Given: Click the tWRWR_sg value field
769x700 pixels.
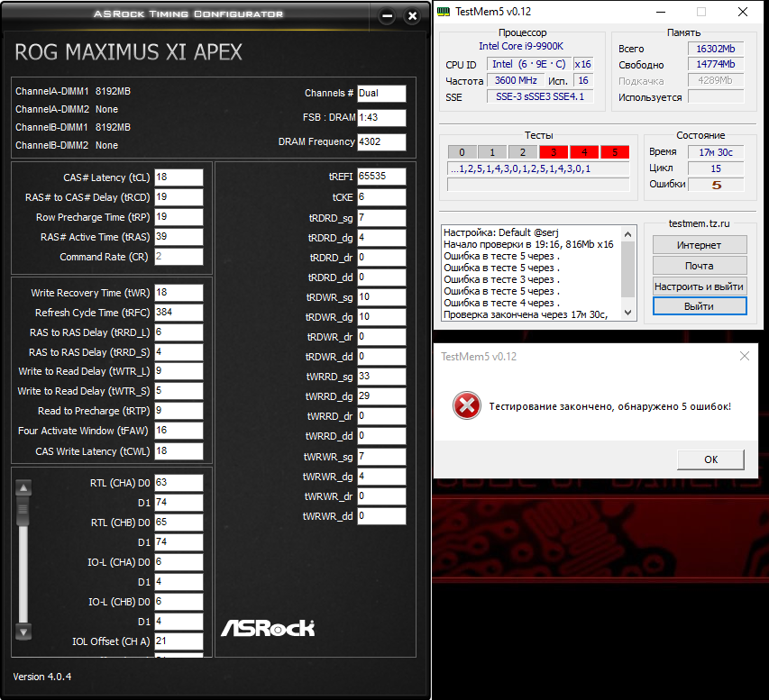Looking at the screenshot, I should (x=381, y=457).
